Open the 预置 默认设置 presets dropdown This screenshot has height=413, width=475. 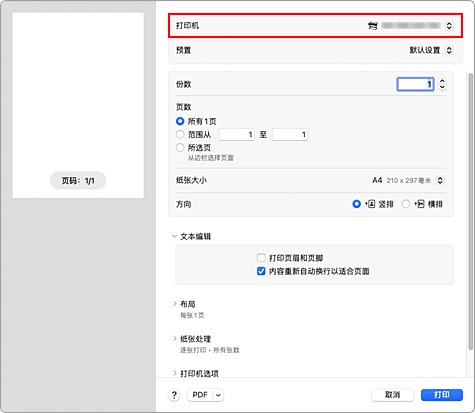tap(449, 50)
